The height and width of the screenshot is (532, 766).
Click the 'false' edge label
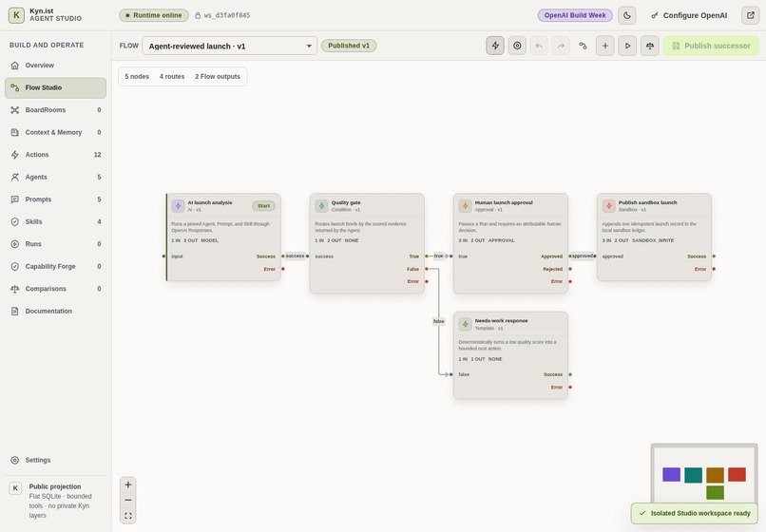(x=439, y=321)
